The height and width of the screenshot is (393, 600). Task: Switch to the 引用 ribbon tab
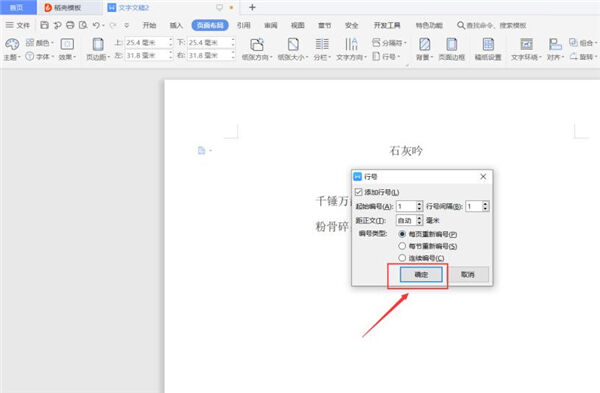pos(243,25)
